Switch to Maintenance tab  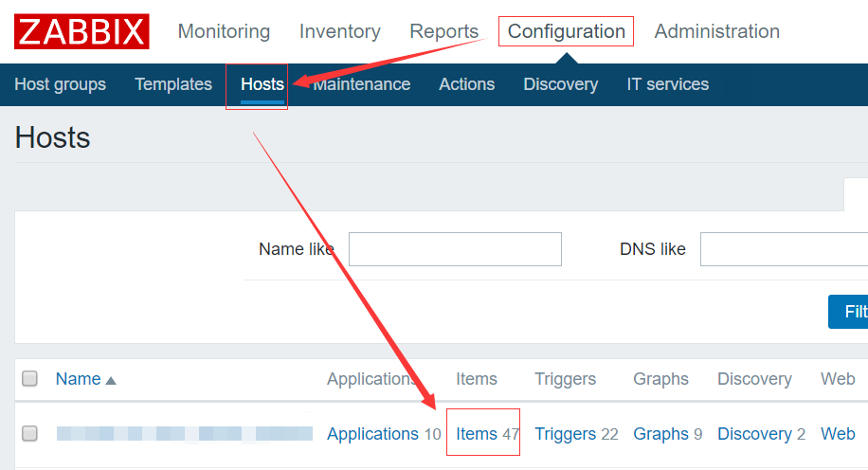pos(362,84)
